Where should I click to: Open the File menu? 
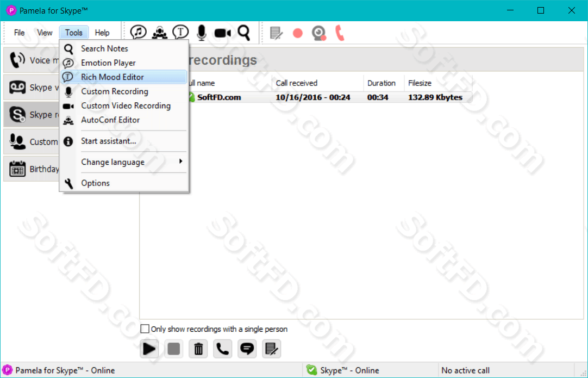tap(19, 33)
